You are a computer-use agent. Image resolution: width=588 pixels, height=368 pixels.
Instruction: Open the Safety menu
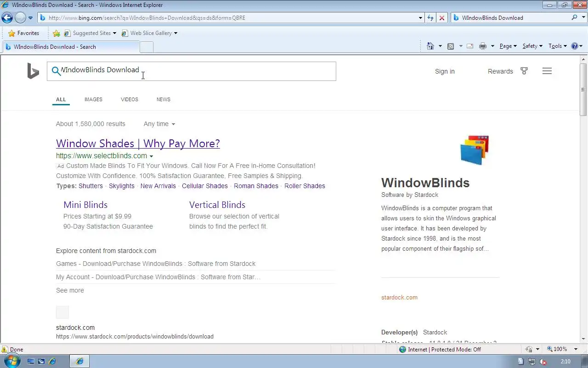tap(532, 46)
